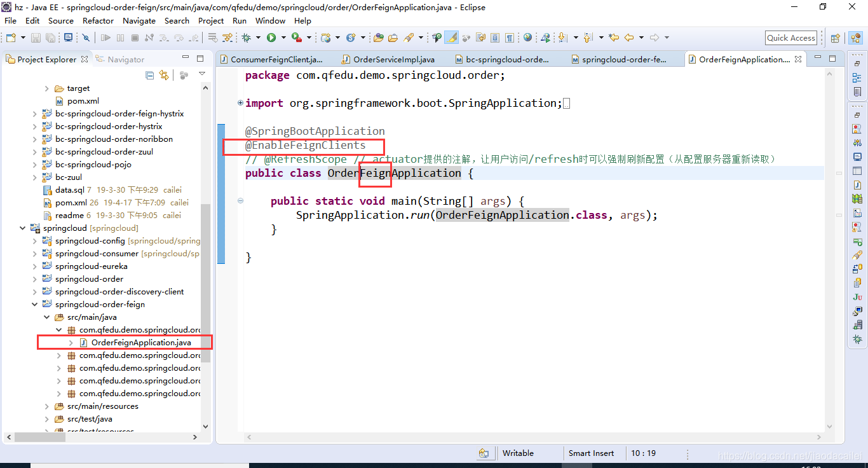Click the Open Type folder icon

click(x=378, y=38)
